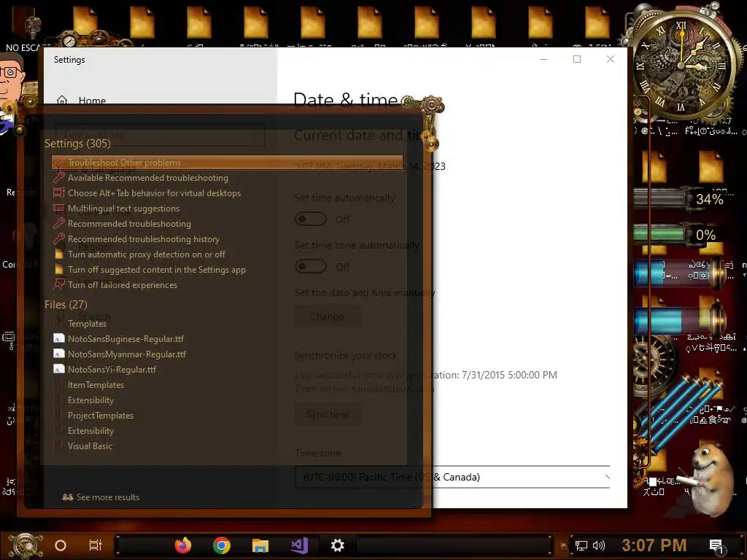Click Change button for manual date

(327, 316)
